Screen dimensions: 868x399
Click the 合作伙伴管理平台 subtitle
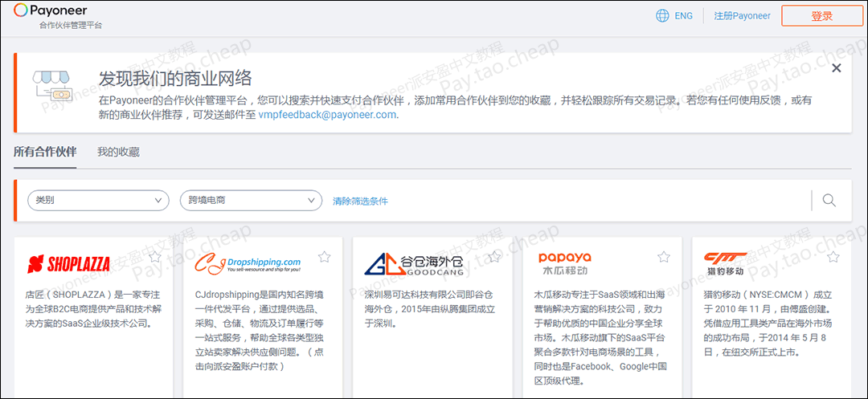(x=71, y=26)
